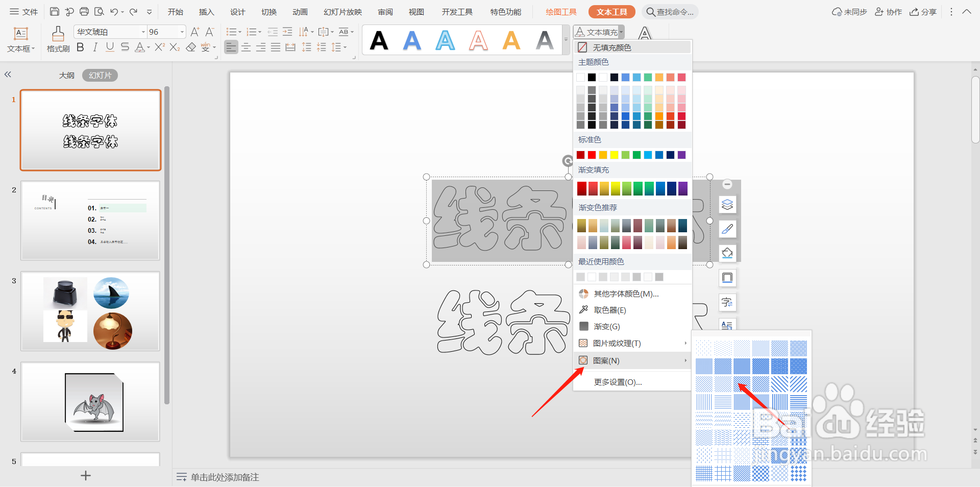
Task: Add a new slide with the plus icon
Action: coord(86,476)
